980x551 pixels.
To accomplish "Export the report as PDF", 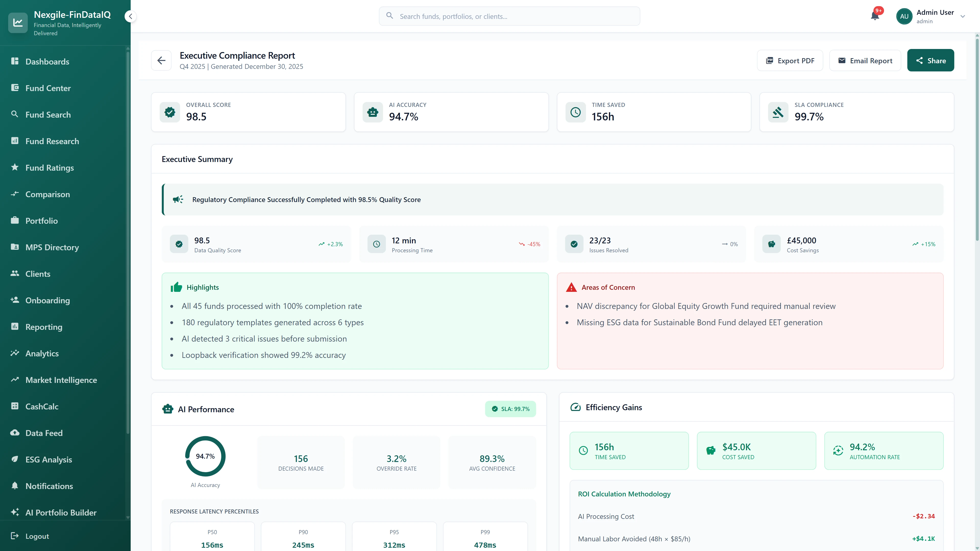I will pyautogui.click(x=790, y=60).
